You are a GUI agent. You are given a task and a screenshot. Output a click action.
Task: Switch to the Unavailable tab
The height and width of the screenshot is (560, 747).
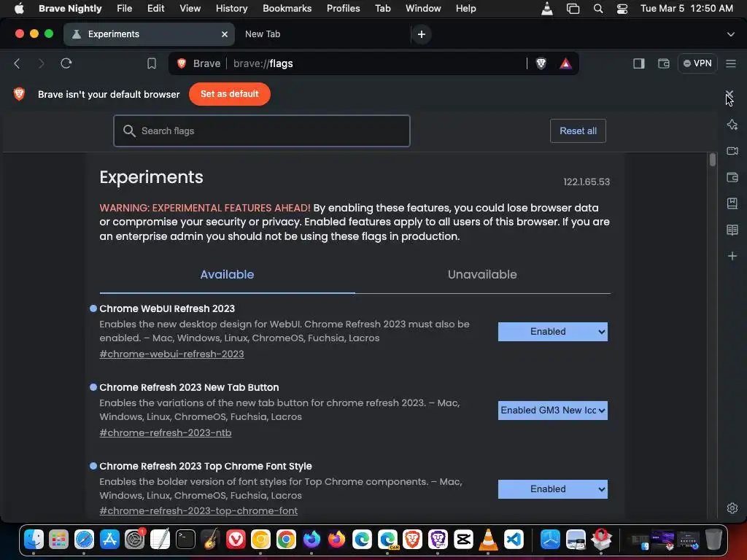coord(482,275)
